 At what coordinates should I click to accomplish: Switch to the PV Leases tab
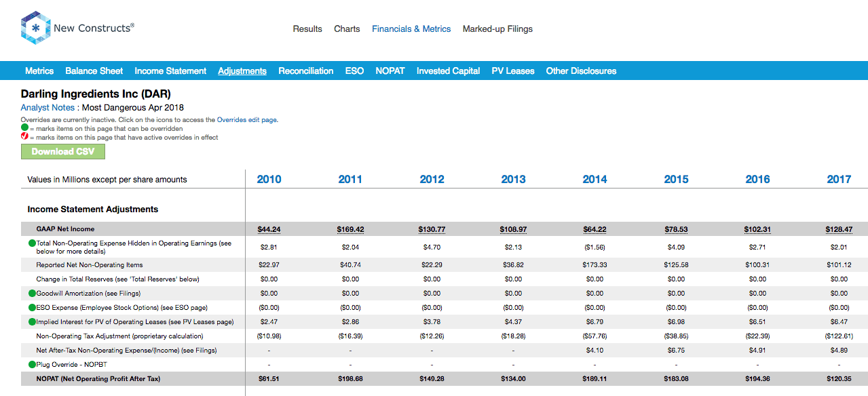513,71
